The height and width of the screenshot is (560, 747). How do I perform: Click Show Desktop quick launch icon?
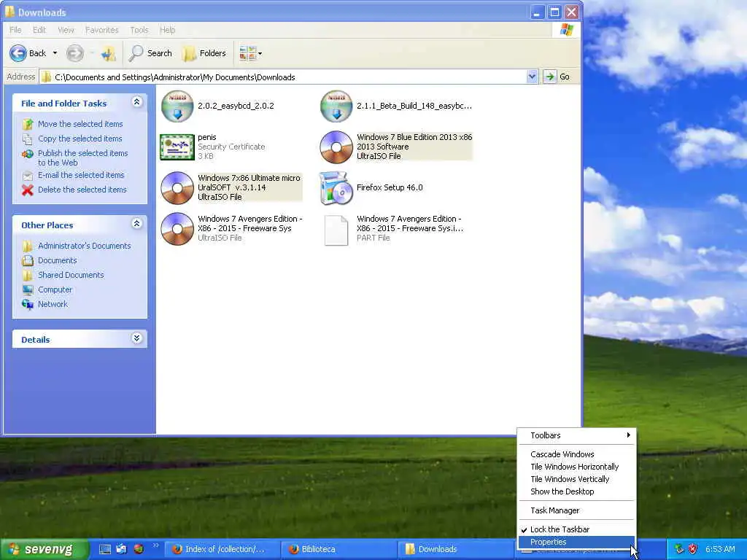point(105,550)
